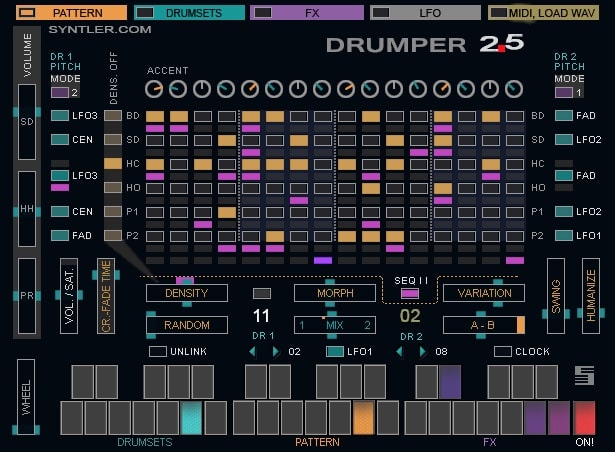
Task: Trigger the orange pad in PATTERN section
Action: pos(363,417)
